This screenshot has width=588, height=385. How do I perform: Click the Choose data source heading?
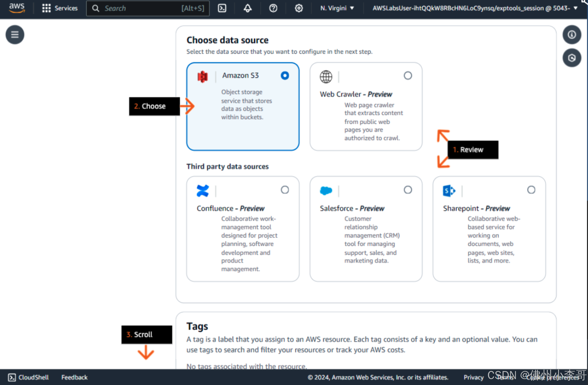click(x=227, y=40)
